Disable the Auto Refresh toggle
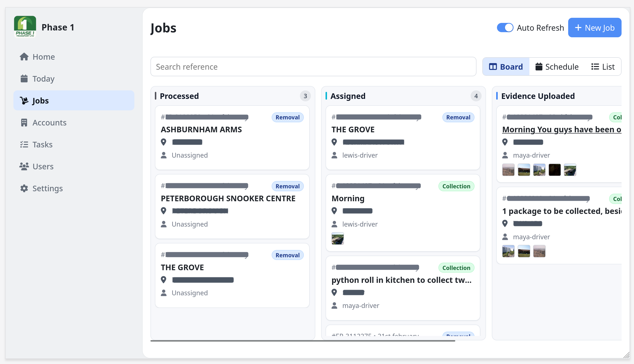Image resolution: width=634 pixels, height=364 pixels. pos(505,28)
